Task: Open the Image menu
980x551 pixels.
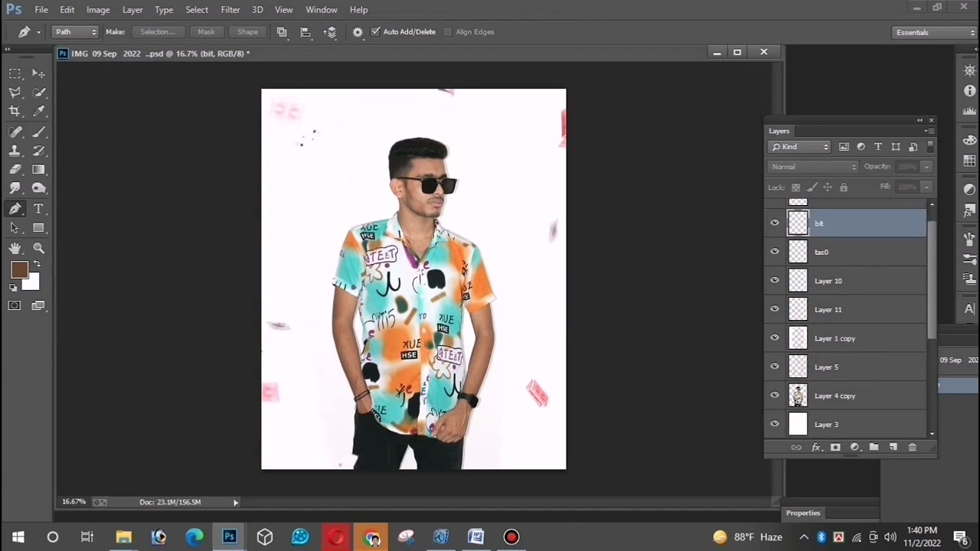Action: click(x=98, y=10)
